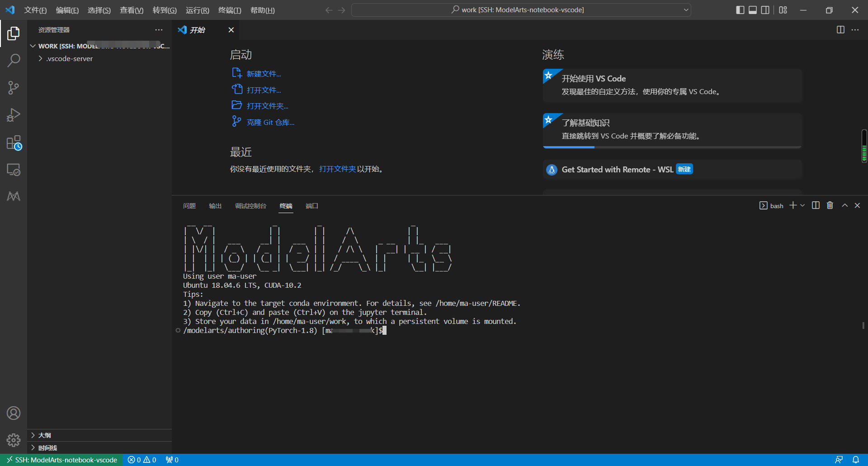Click the explorer panel more actions ellipsis
Viewport: 868px width, 466px height.
pos(159,30)
